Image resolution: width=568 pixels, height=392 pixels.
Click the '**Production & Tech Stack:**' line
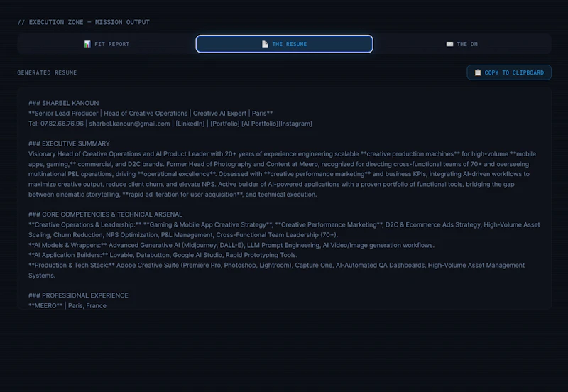tap(276, 271)
